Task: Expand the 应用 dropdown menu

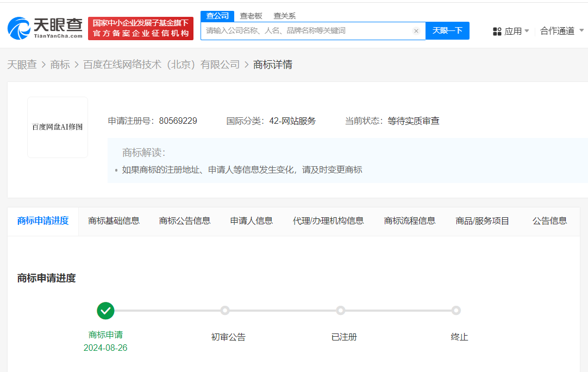Action: coord(514,31)
